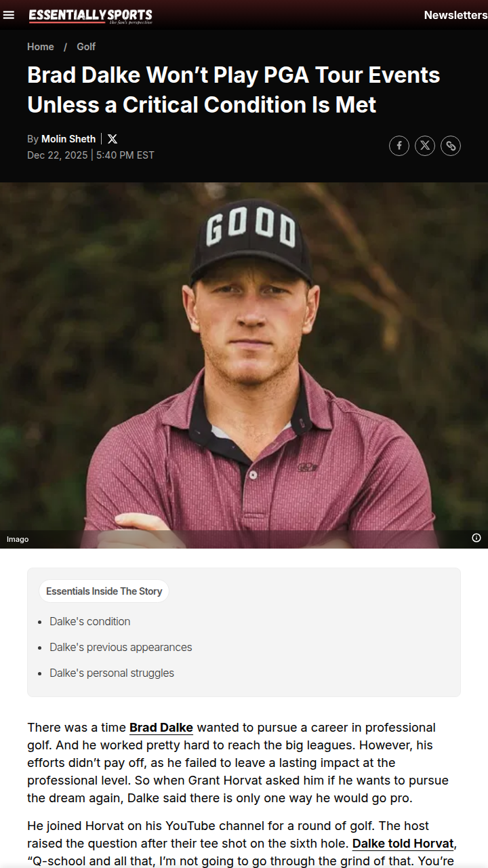
Task: Select Dalke's condition bullet item
Action: [89, 621]
